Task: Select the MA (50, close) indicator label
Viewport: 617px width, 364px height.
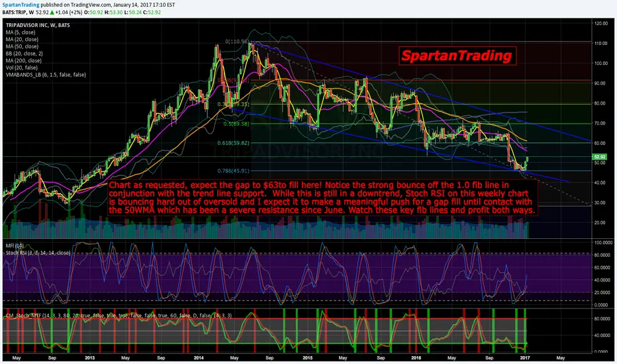Action: (22, 46)
